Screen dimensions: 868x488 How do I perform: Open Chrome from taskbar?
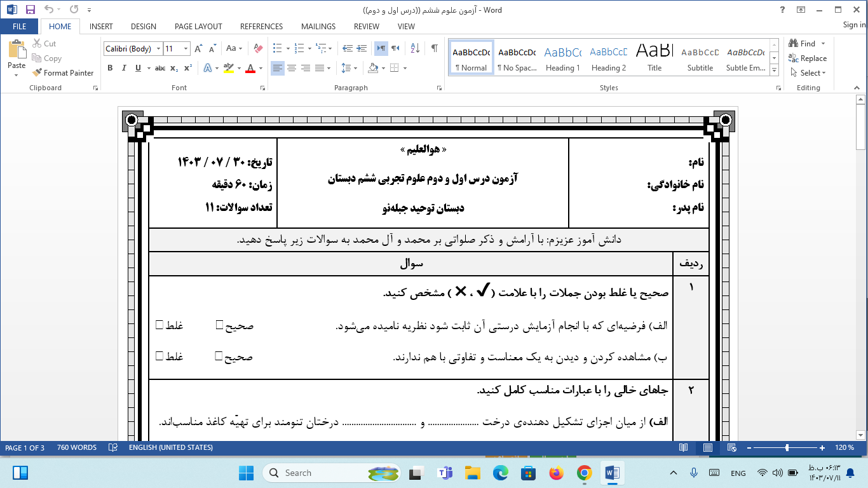pyautogui.click(x=585, y=473)
